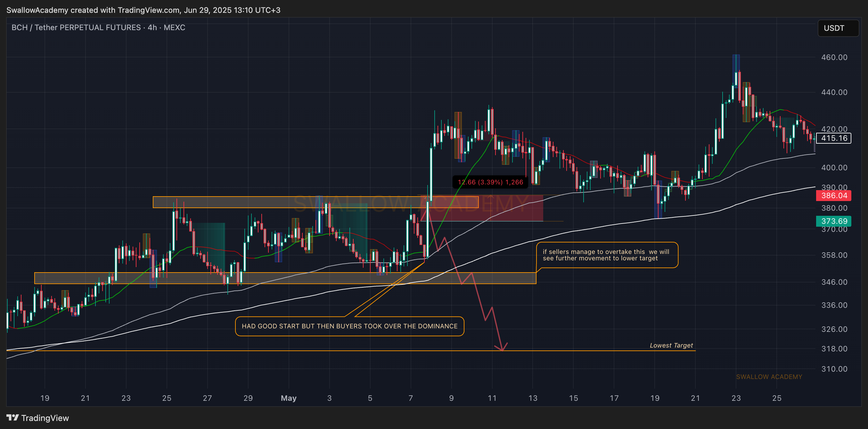Click the 346.00 price axis label
This screenshot has height=429, width=868.
coord(834,282)
